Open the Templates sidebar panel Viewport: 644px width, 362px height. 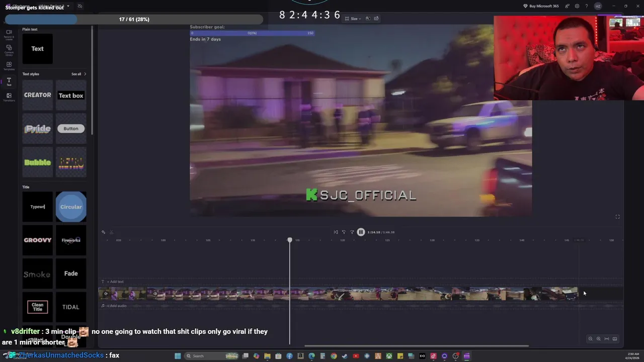pos(9,66)
